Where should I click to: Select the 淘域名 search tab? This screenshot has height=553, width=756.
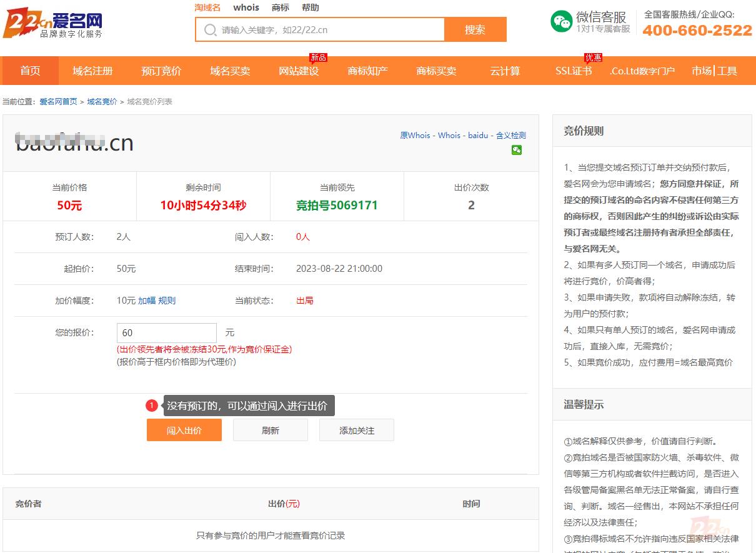pos(207,7)
